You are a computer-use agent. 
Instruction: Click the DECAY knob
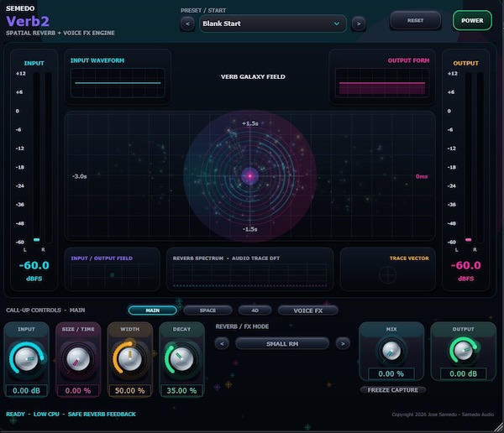(x=181, y=359)
